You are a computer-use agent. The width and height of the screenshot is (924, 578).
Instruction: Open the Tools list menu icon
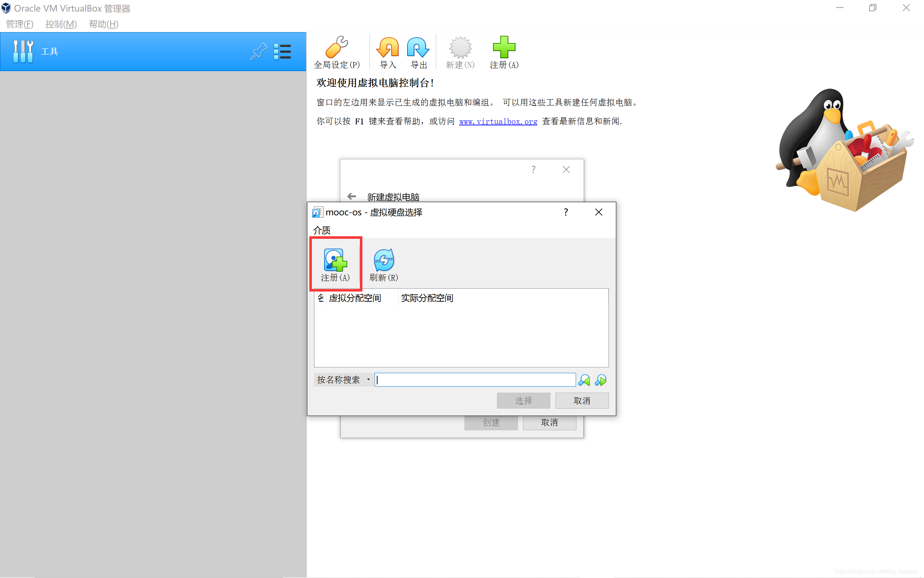(283, 52)
